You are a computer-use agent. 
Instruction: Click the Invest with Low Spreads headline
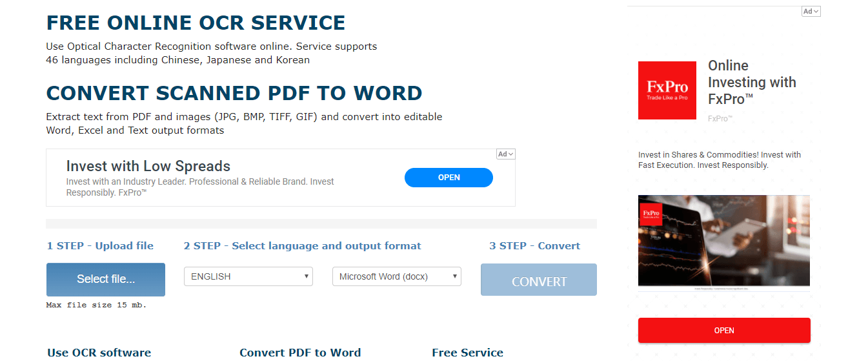(148, 166)
